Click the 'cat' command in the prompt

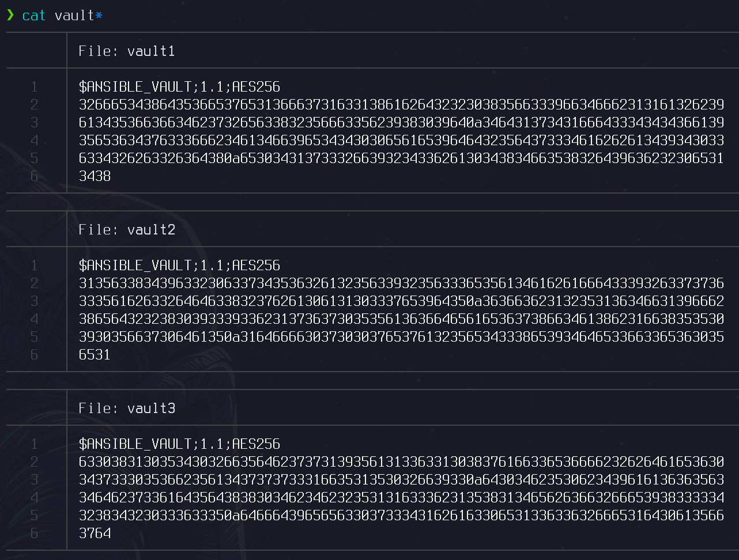[x=33, y=16]
